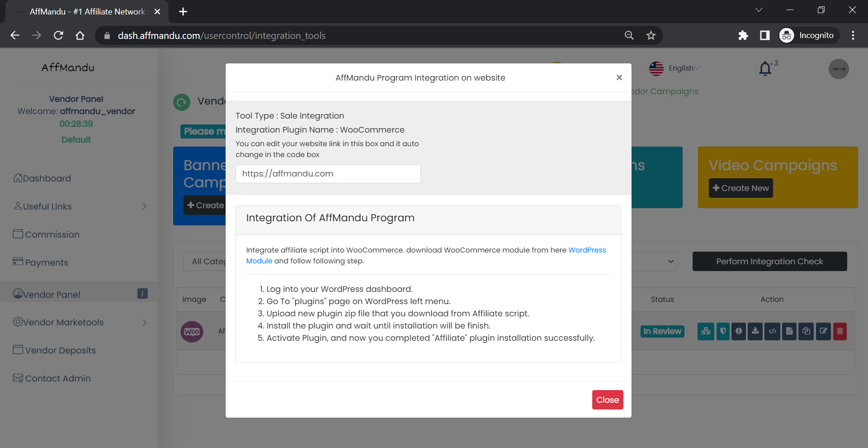868x448 pixels.
Task: Click the red Close button in the dialog
Action: coord(608,400)
